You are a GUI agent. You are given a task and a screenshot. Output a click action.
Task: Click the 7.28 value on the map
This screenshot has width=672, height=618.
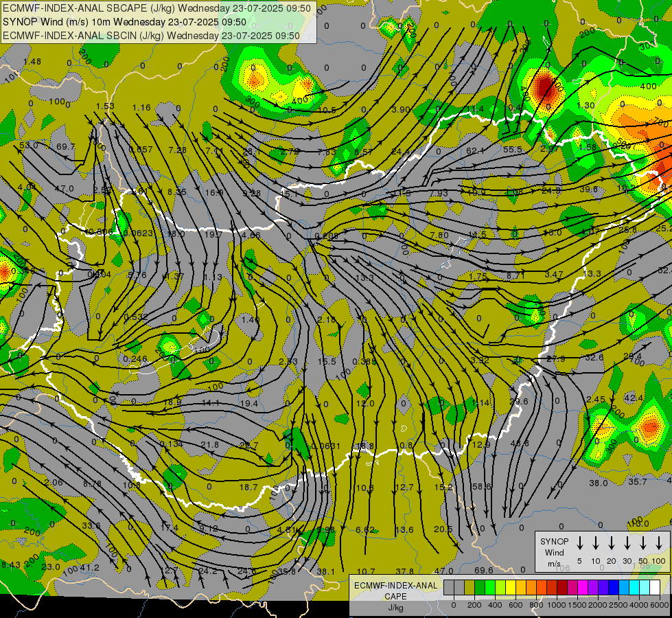[177, 150]
